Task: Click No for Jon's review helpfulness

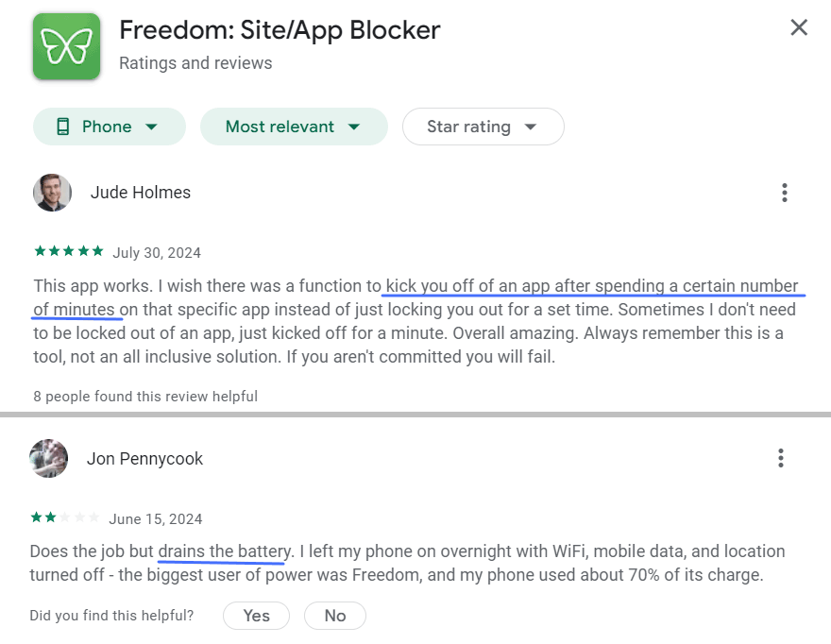Action: pos(334,615)
